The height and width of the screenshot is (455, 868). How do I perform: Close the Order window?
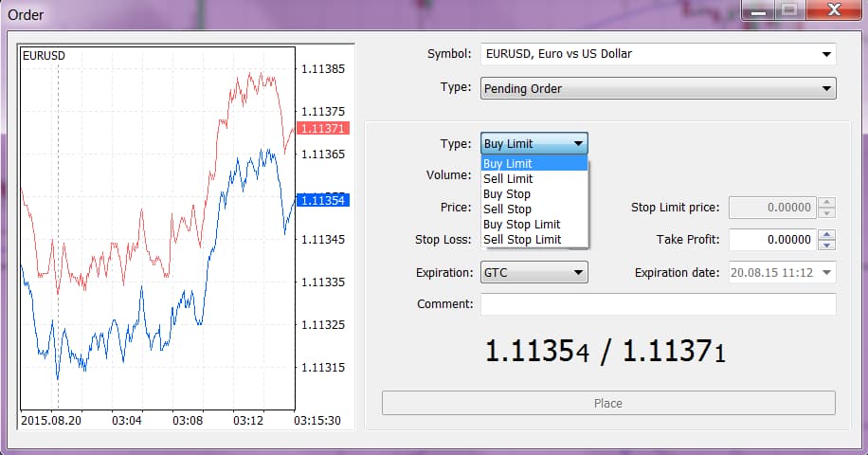click(834, 10)
